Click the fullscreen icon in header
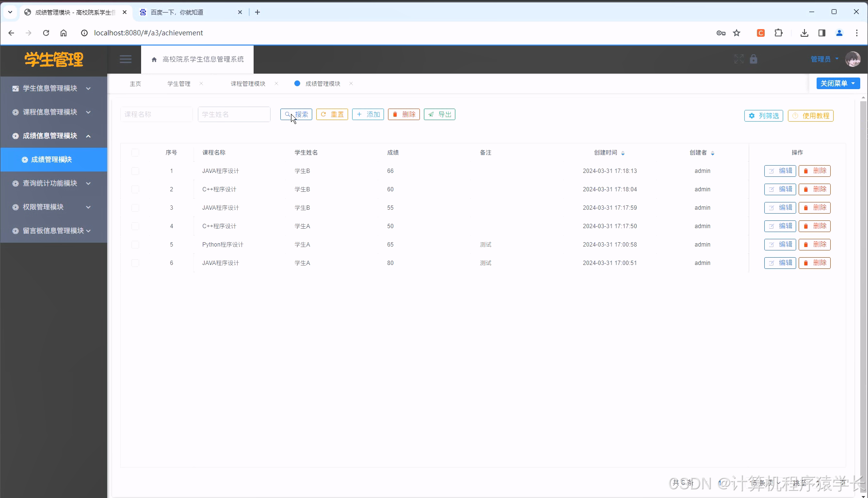Viewport: 868px width, 498px height. tap(739, 59)
